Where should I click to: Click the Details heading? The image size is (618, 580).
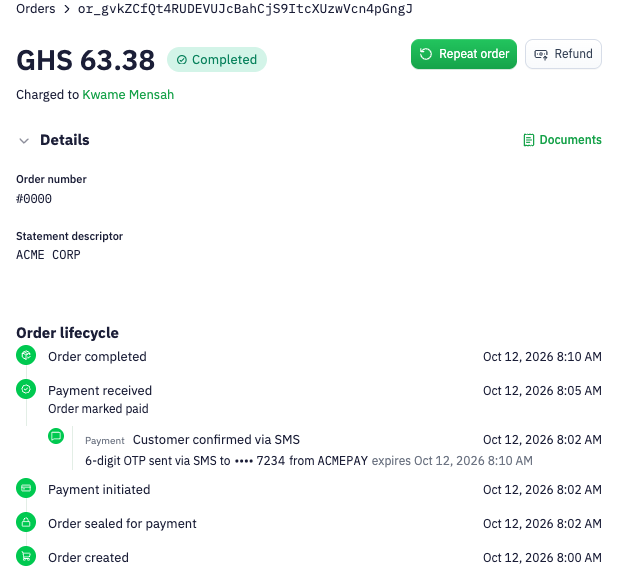65,140
